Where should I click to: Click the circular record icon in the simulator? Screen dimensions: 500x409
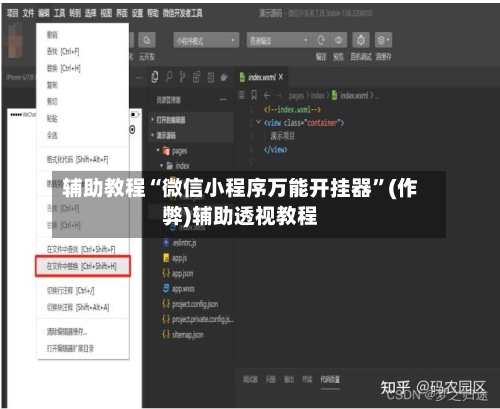pos(132,129)
